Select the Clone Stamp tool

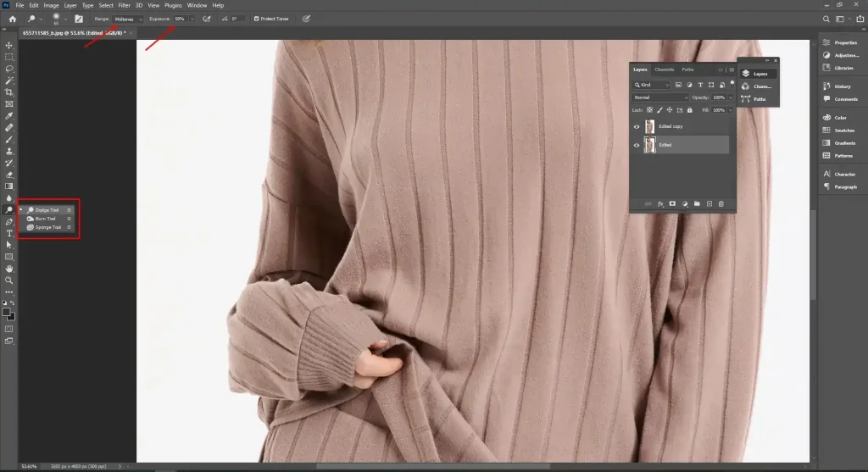[x=8, y=151]
